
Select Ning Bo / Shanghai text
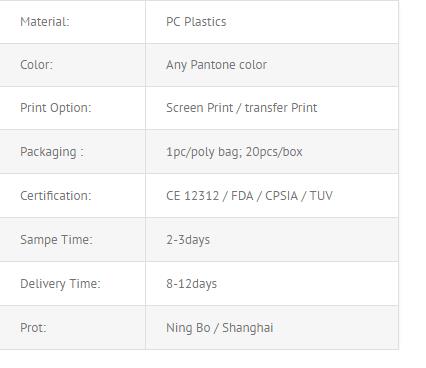[219, 328]
